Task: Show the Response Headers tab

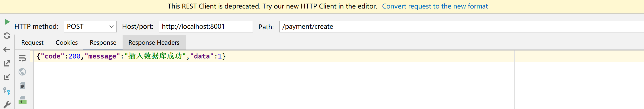Action: click(x=154, y=43)
